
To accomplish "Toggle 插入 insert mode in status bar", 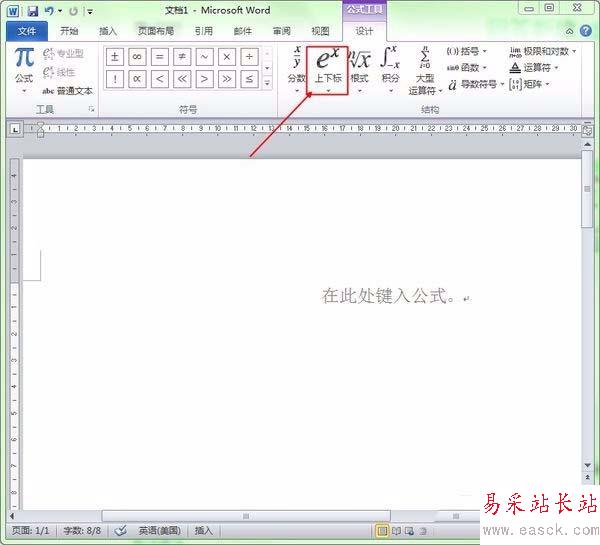I will click(203, 530).
